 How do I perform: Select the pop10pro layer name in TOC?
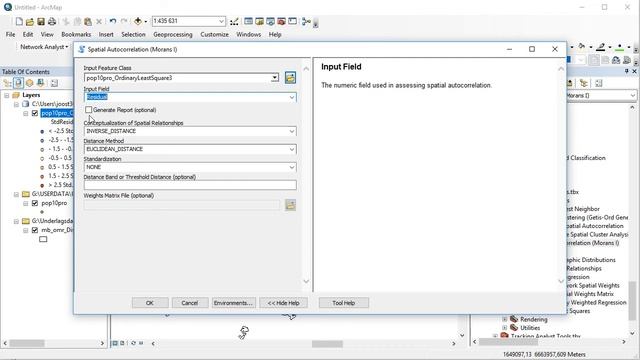(x=54, y=203)
